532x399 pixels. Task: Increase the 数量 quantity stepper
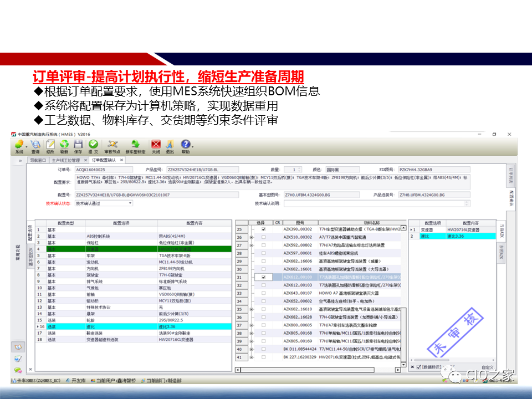(299, 168)
